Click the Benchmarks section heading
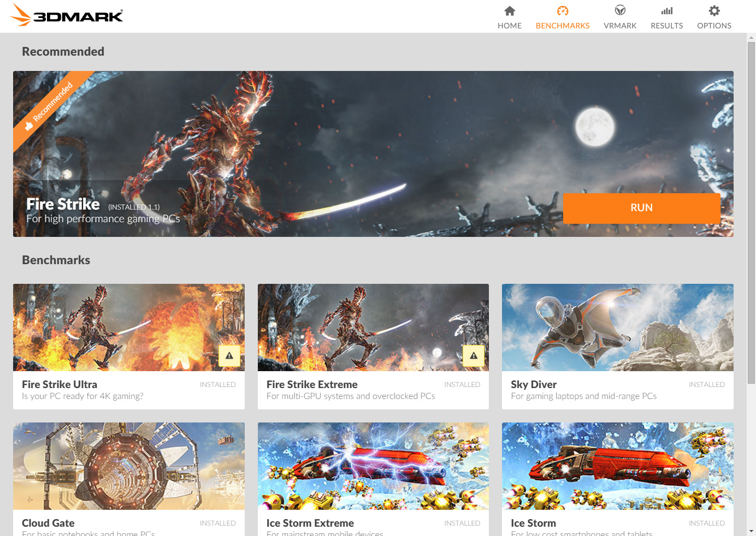The width and height of the screenshot is (756, 536). pos(56,260)
